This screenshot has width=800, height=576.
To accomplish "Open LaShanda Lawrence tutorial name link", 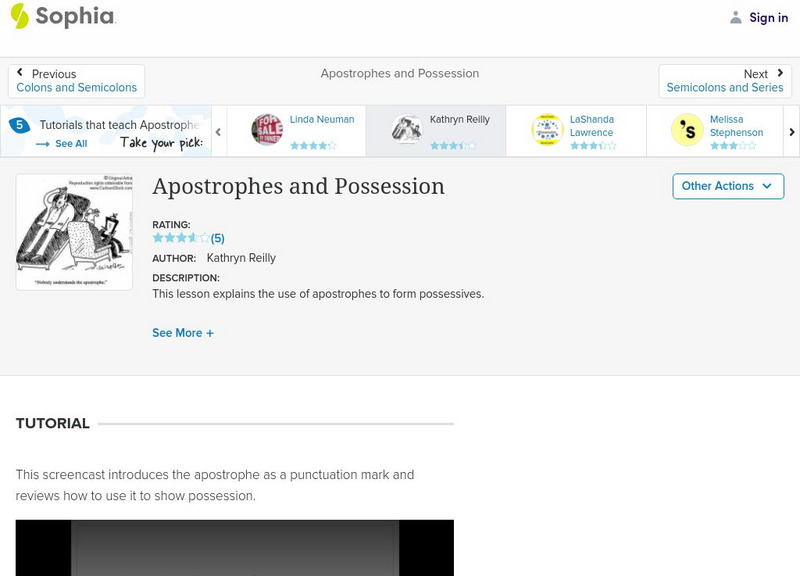I will click(x=592, y=126).
